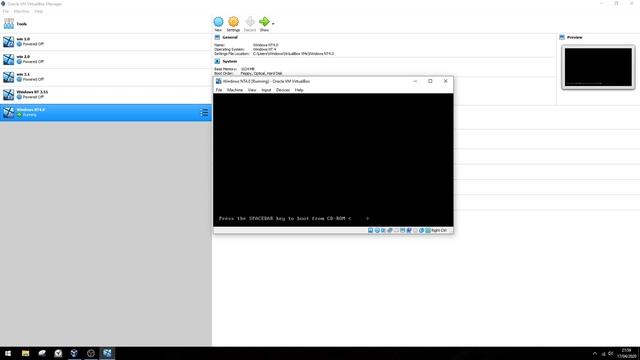Click the network status indicator icon
This screenshot has width=640, height=360.
coord(390,231)
